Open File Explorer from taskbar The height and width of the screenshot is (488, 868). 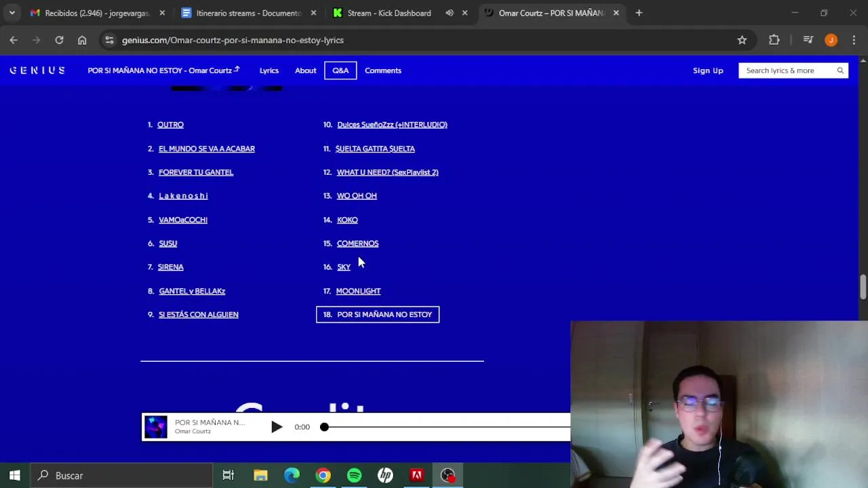pos(260,476)
